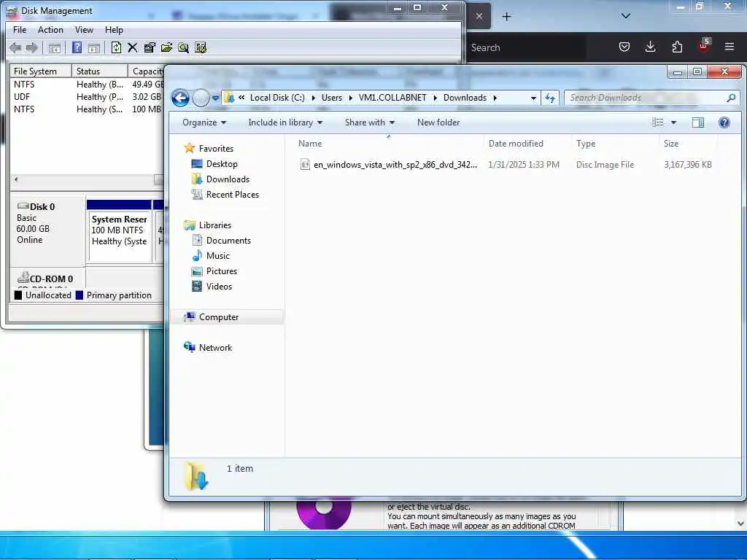Expand arrow after Local Disk (C:) in path
The height and width of the screenshot is (560, 747).
click(314, 98)
